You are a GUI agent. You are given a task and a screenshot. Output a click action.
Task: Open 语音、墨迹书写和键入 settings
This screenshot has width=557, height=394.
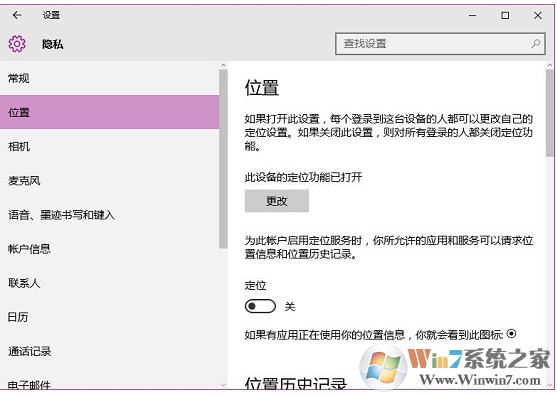tap(109, 214)
